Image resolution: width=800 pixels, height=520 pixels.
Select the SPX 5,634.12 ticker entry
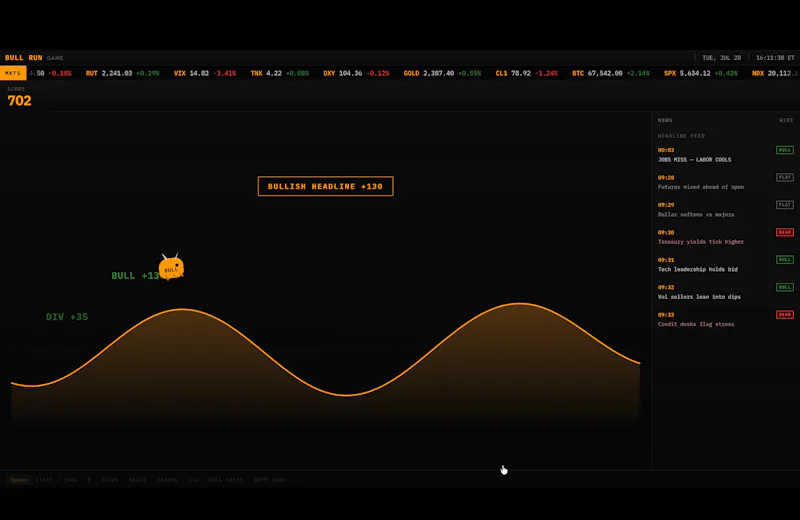click(x=701, y=73)
